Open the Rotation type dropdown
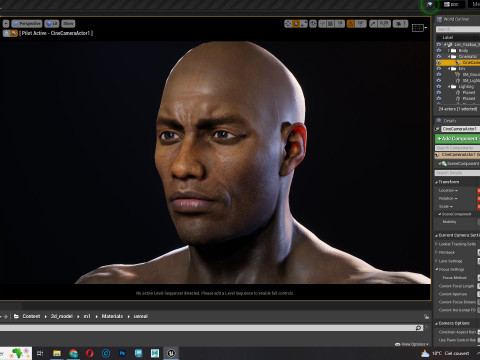 click(x=448, y=198)
